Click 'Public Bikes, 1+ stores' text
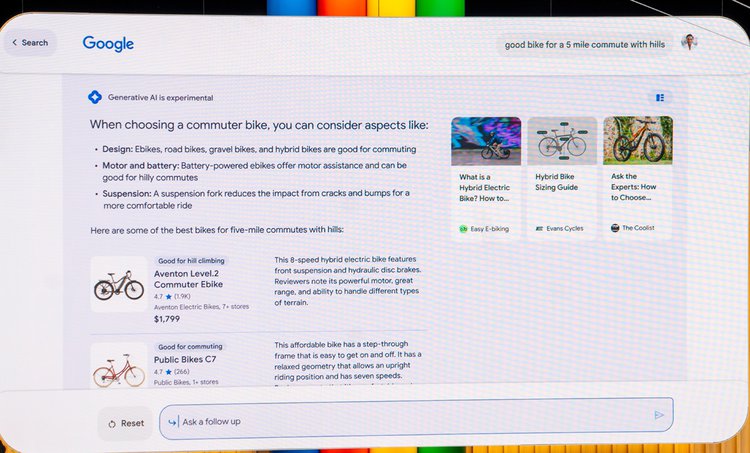The height and width of the screenshot is (453, 750). click(x=186, y=382)
